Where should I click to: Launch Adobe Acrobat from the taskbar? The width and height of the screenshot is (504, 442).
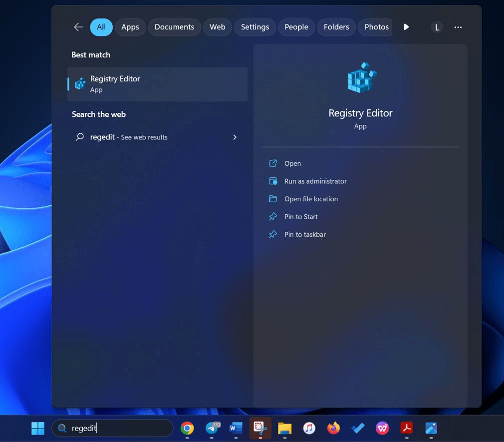pyautogui.click(x=407, y=428)
